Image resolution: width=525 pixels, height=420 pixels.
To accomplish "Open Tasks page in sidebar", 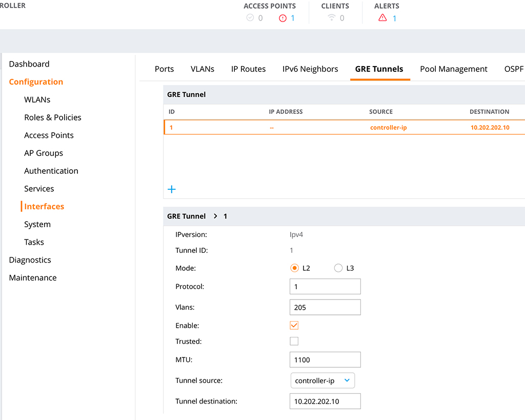I will [x=34, y=242].
